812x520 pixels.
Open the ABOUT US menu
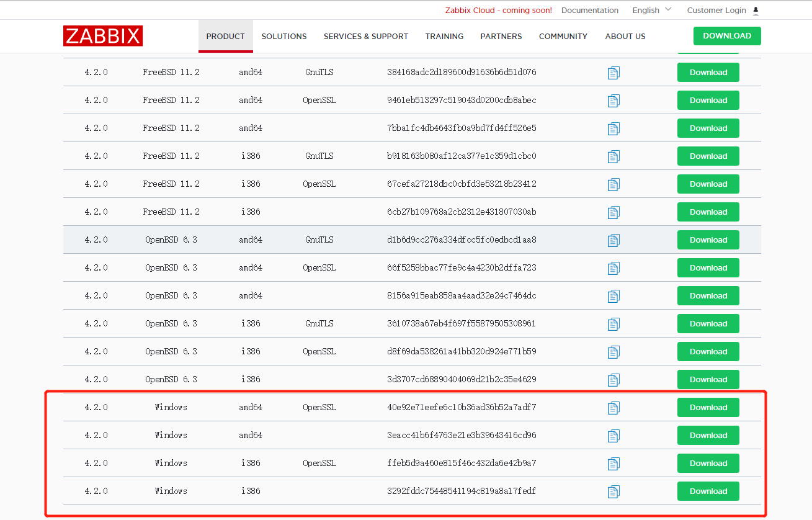625,36
